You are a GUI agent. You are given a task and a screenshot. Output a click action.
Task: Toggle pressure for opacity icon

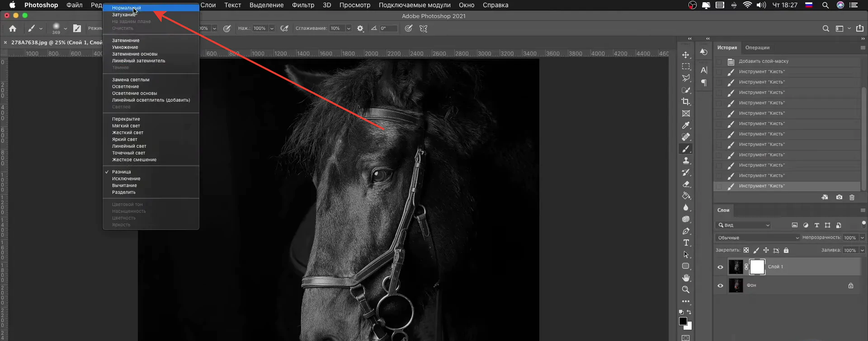227,28
